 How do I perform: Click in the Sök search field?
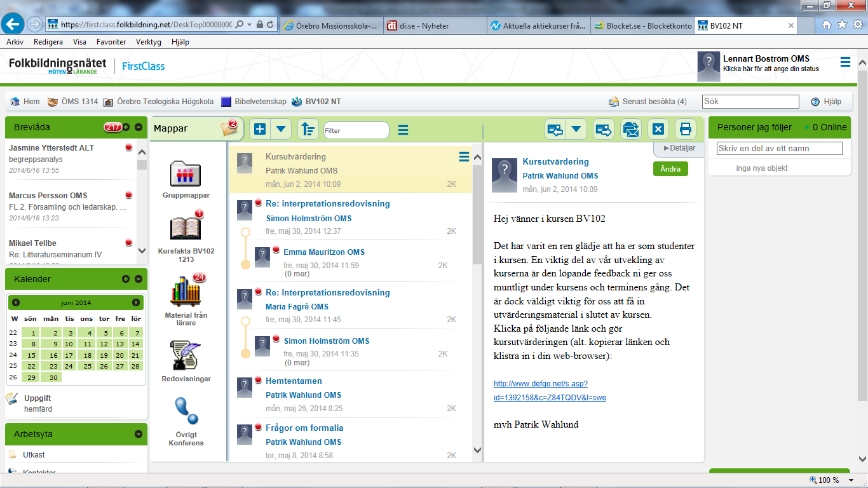(750, 102)
